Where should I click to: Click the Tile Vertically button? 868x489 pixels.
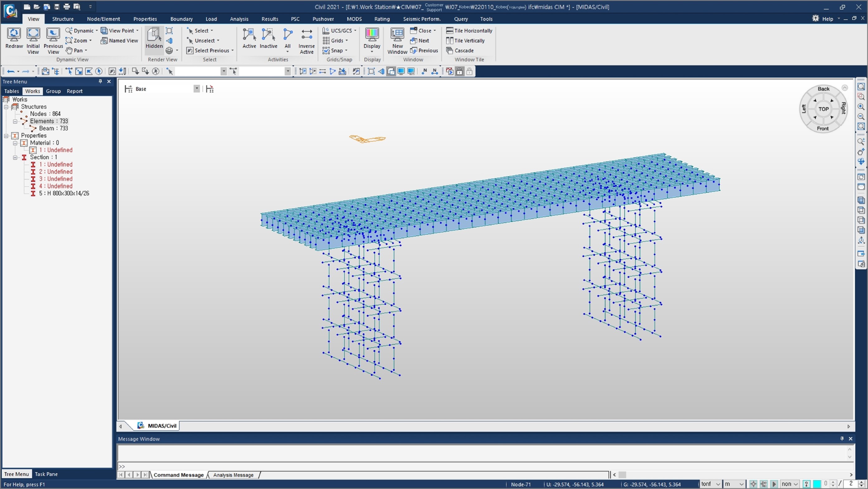tap(466, 40)
